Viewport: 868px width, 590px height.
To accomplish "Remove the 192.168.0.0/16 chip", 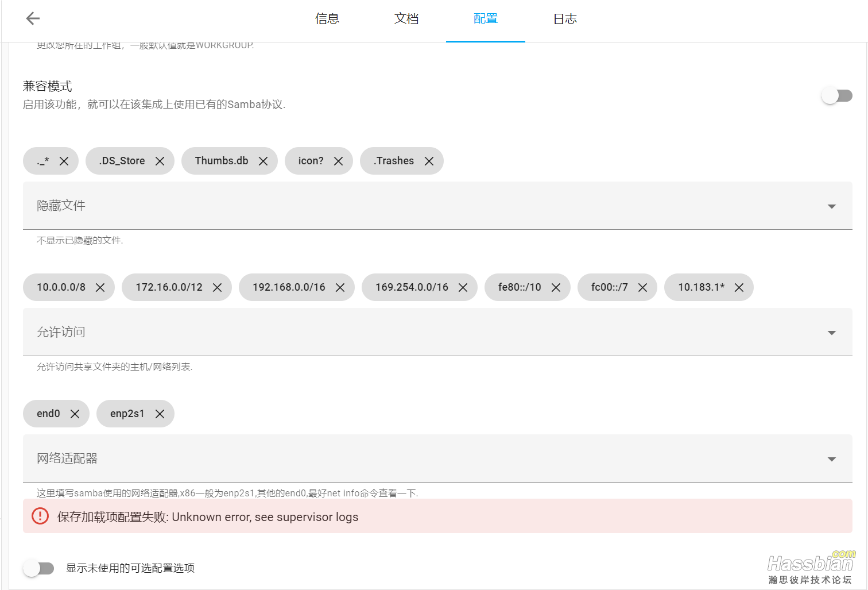I will (340, 288).
